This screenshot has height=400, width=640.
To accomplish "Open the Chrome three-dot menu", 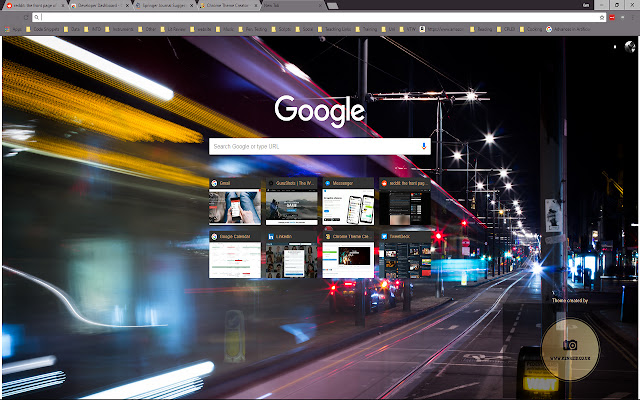I will coord(632,18).
